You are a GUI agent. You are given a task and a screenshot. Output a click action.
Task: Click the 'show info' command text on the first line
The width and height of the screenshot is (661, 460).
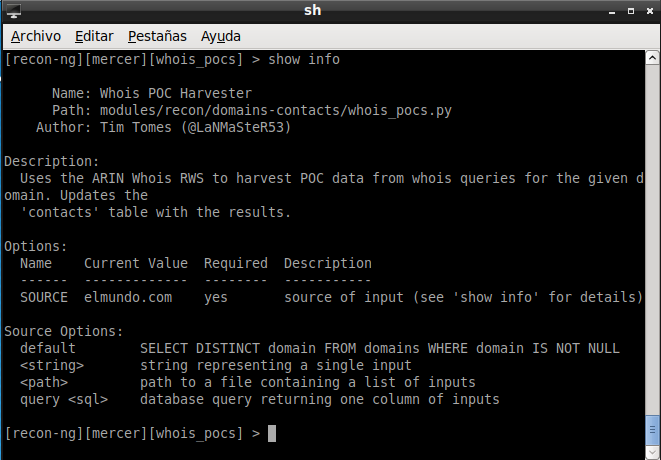[304, 59]
